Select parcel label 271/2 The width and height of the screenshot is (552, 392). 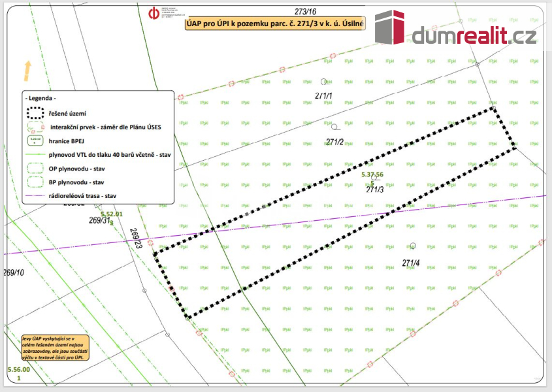pyautogui.click(x=334, y=142)
